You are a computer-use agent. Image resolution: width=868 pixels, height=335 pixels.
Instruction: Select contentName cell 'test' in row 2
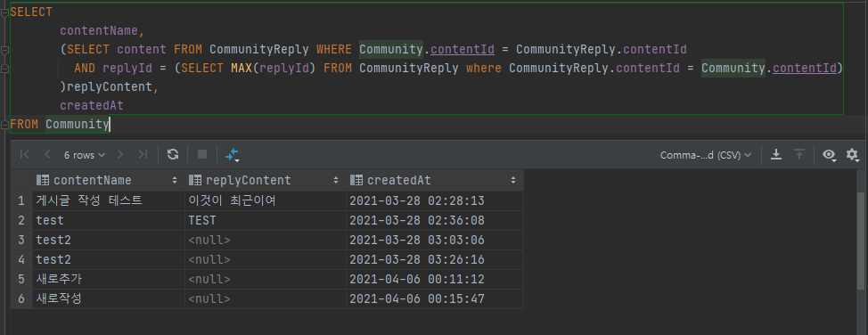click(109, 220)
